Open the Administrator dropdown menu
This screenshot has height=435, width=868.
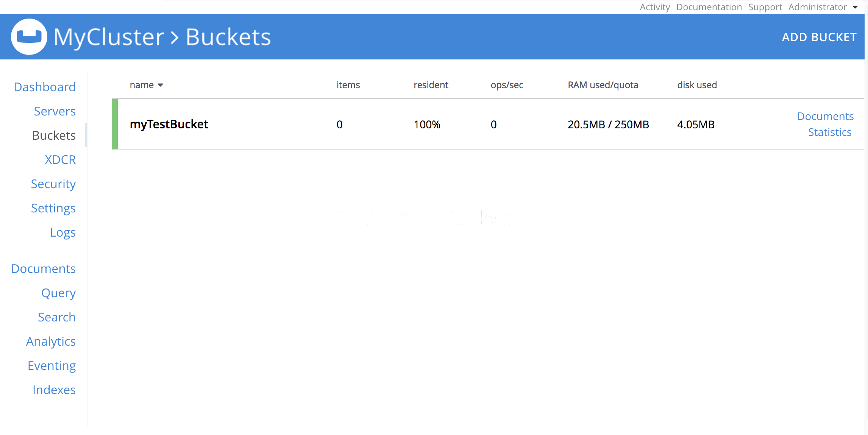point(823,7)
